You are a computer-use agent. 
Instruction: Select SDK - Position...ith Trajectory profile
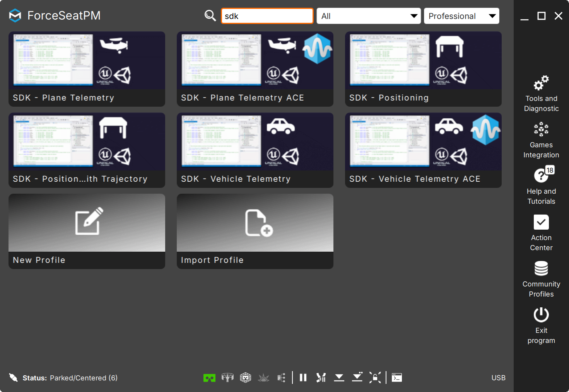(x=87, y=150)
